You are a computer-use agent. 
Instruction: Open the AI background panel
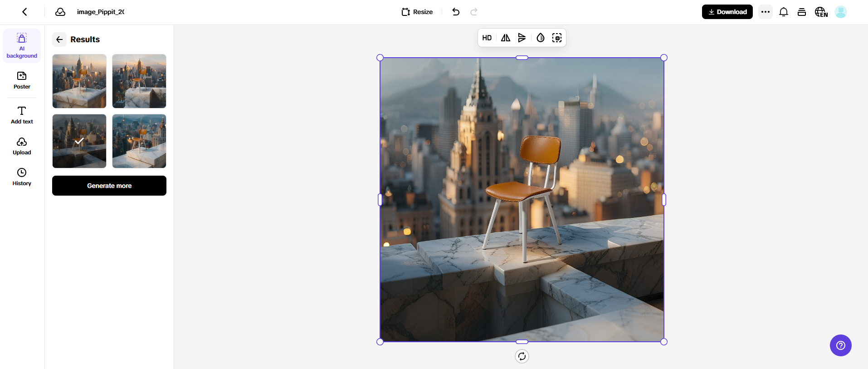[x=22, y=46]
